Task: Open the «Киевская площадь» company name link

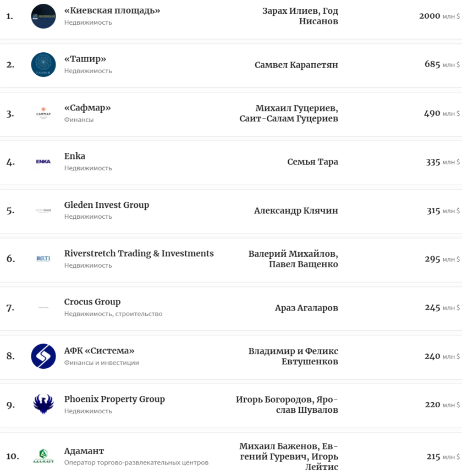Action: [112, 10]
